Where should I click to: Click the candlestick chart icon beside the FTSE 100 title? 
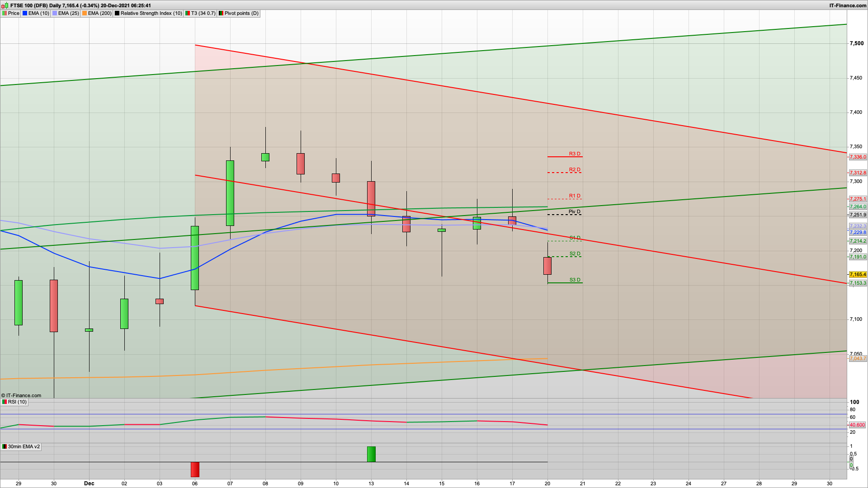coord(5,5)
